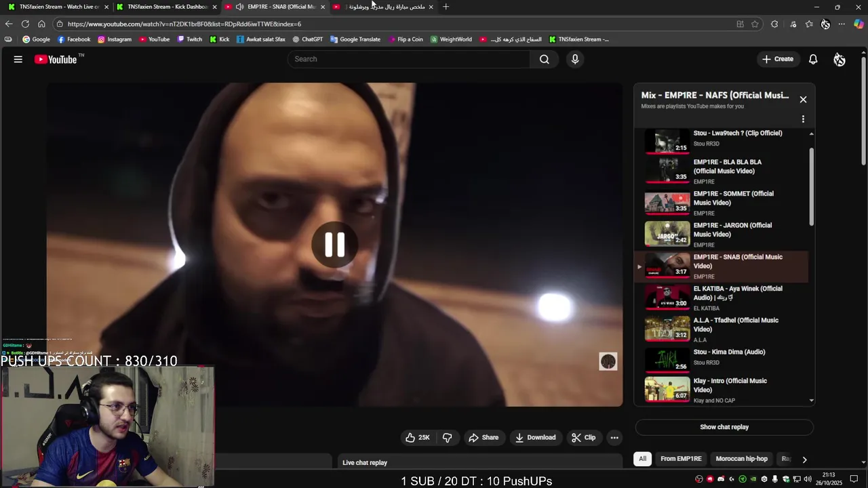Dislike the video
The height and width of the screenshot is (488, 868).
(x=447, y=438)
